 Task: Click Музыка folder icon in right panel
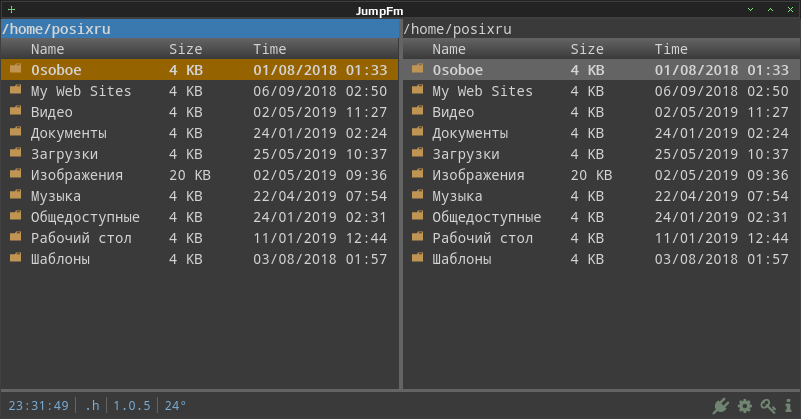417,194
